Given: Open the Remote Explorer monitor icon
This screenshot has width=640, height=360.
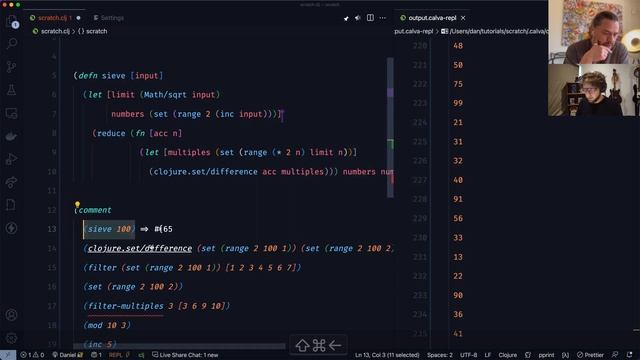Looking at the screenshot, I should tap(11, 113).
